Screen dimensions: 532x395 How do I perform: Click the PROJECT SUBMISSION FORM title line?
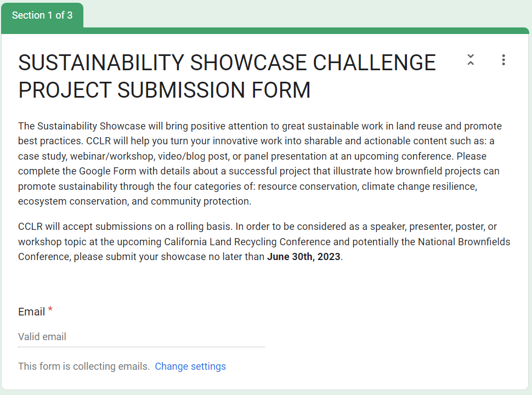[x=164, y=91]
